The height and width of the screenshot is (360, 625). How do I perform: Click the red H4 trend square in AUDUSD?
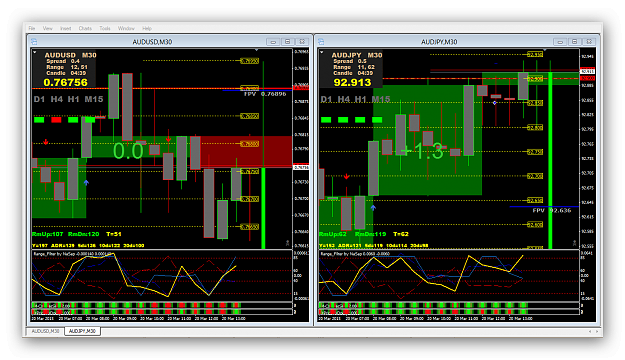pos(56,120)
